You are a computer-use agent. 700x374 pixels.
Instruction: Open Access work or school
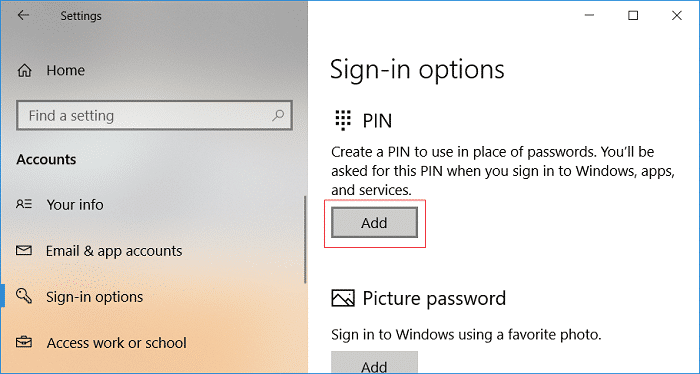pyautogui.click(x=117, y=343)
